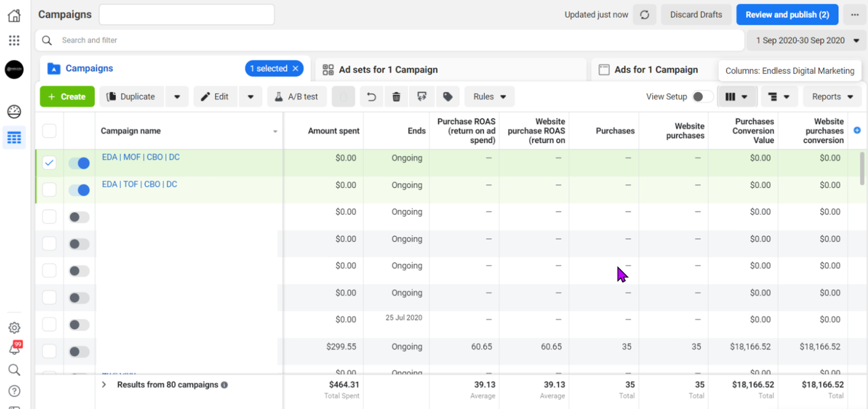
Task: Click the Search and filter field
Action: pyautogui.click(x=389, y=40)
